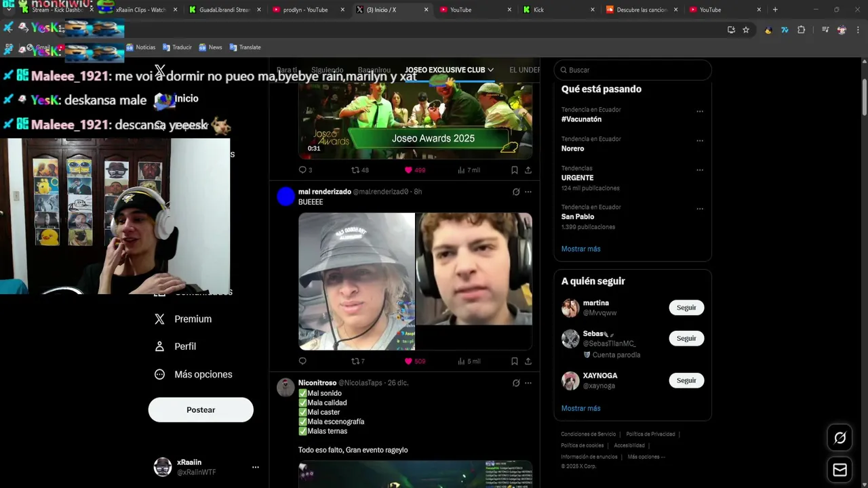Switch to the GuadaLibrandi Stream browser tab
The width and height of the screenshot is (868, 488).
coord(224,9)
